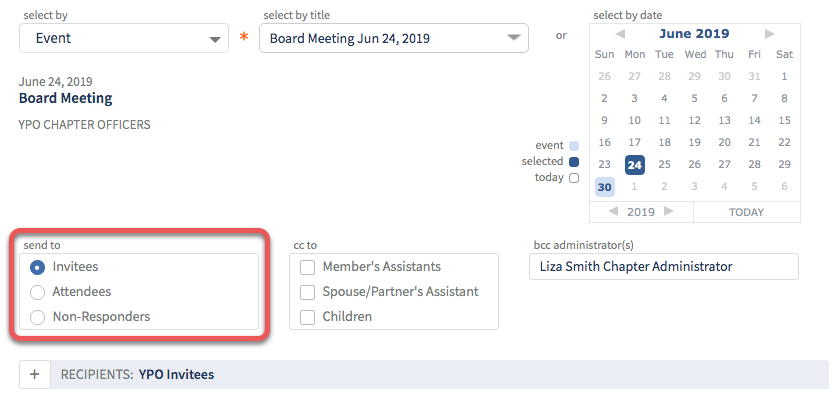Go to previous month in calendar
This screenshot has height=403, width=839.
[620, 34]
